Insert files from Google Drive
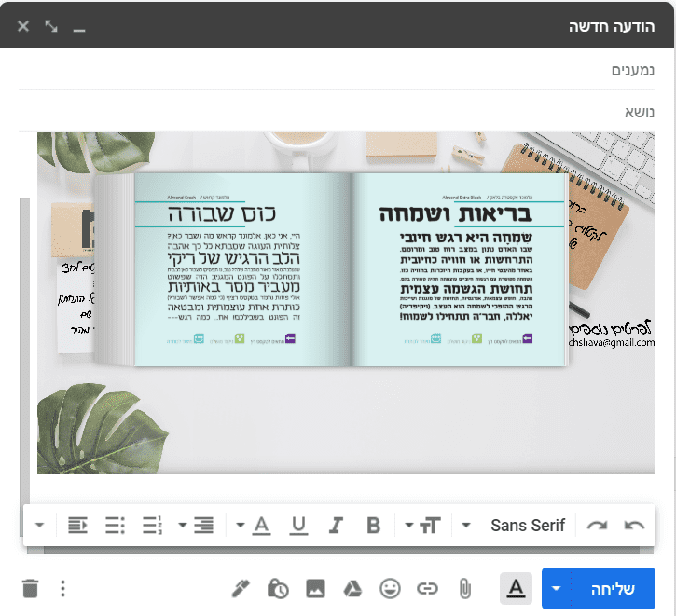The width and height of the screenshot is (676, 616). 352,589
